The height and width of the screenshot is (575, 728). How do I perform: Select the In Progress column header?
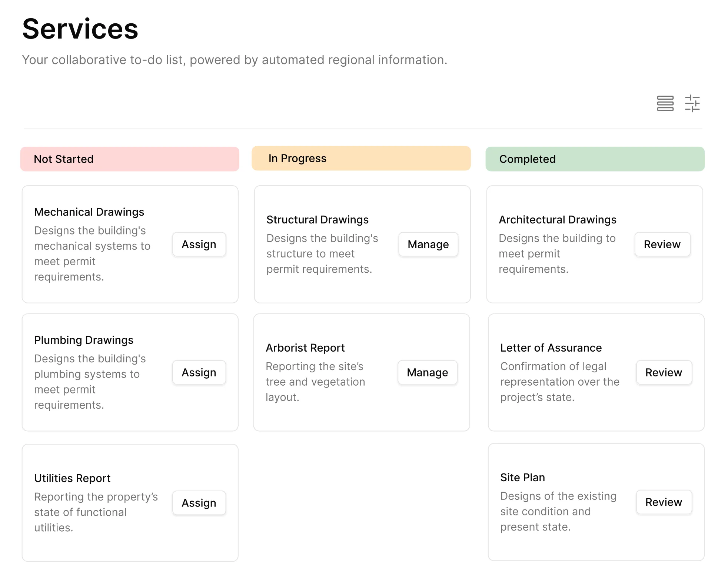tap(361, 158)
